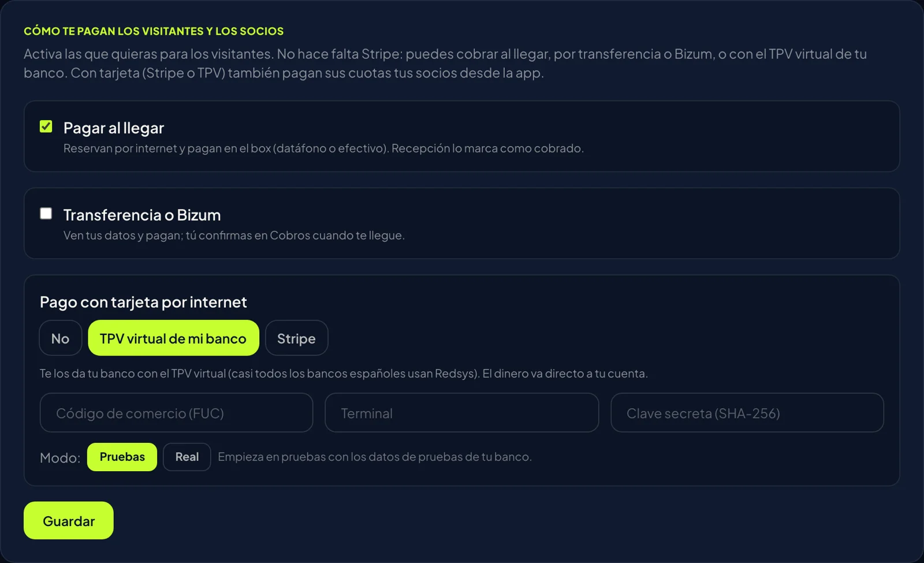The image size is (924, 563).
Task: Save settings with the Guardar button
Action: (69, 521)
